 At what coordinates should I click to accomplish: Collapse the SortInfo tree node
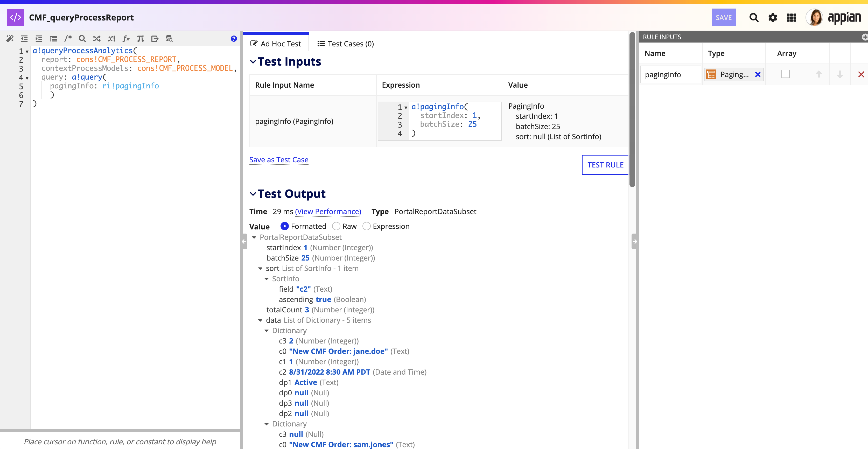click(267, 279)
